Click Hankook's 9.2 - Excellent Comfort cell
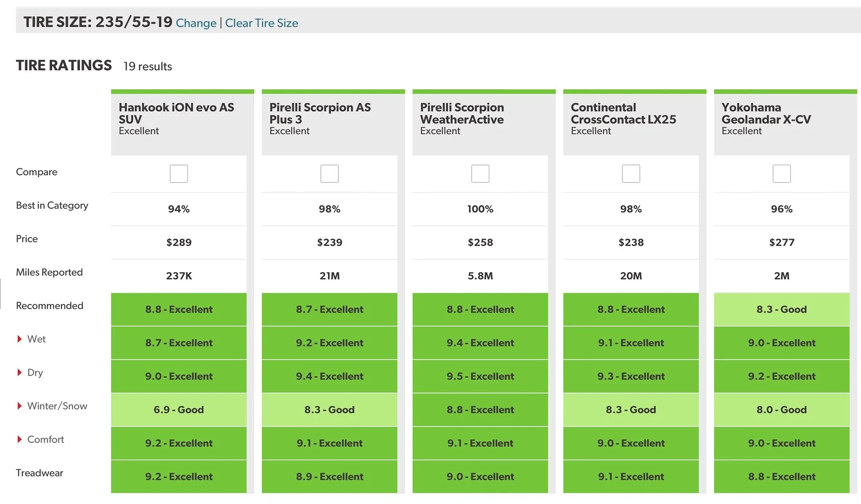Screen dimensions: 861x504 pos(179,443)
